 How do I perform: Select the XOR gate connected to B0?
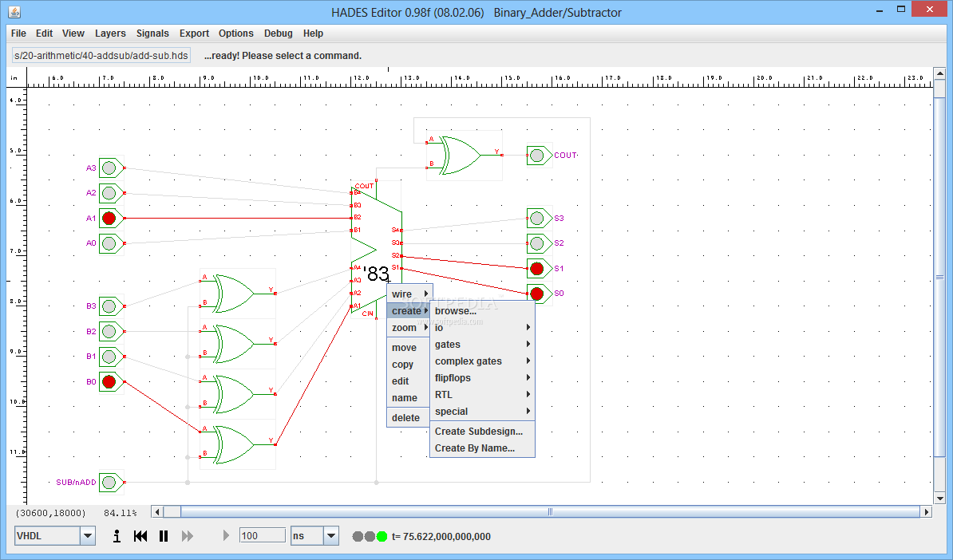click(237, 444)
